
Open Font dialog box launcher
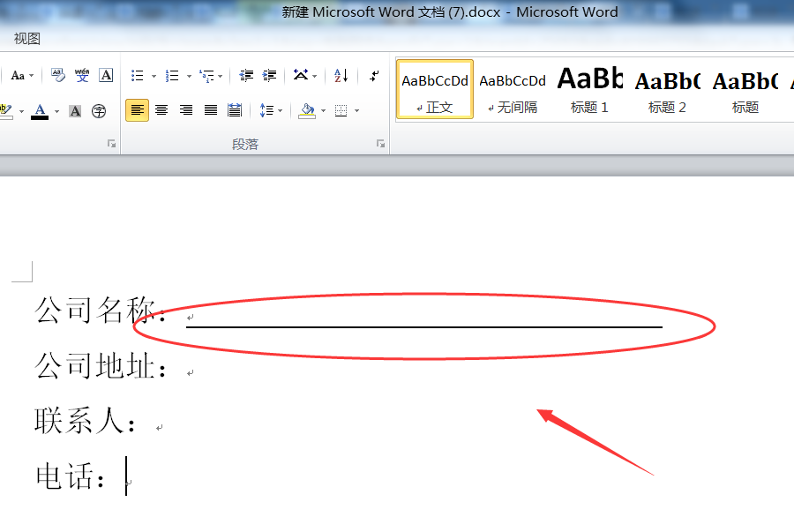111,145
